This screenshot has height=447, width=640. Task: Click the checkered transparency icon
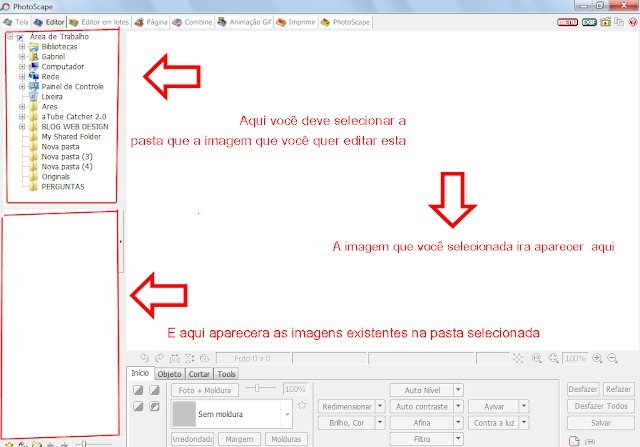point(518,358)
